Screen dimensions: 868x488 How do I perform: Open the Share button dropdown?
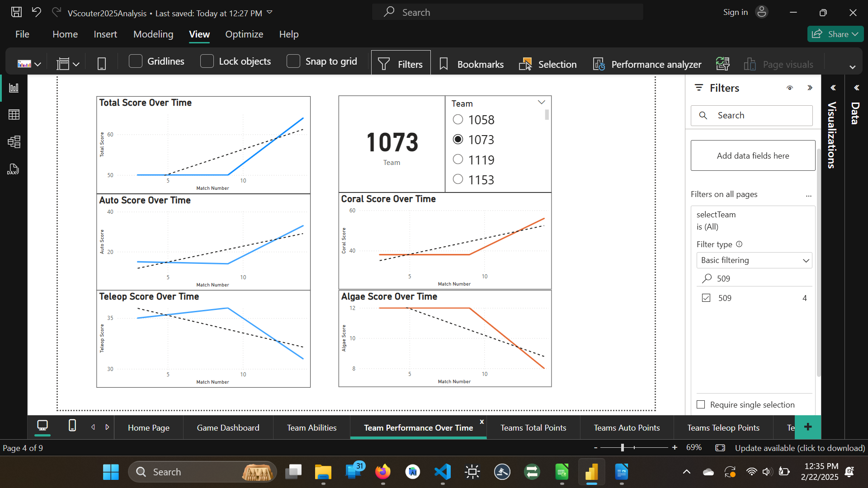pyautogui.click(x=855, y=34)
